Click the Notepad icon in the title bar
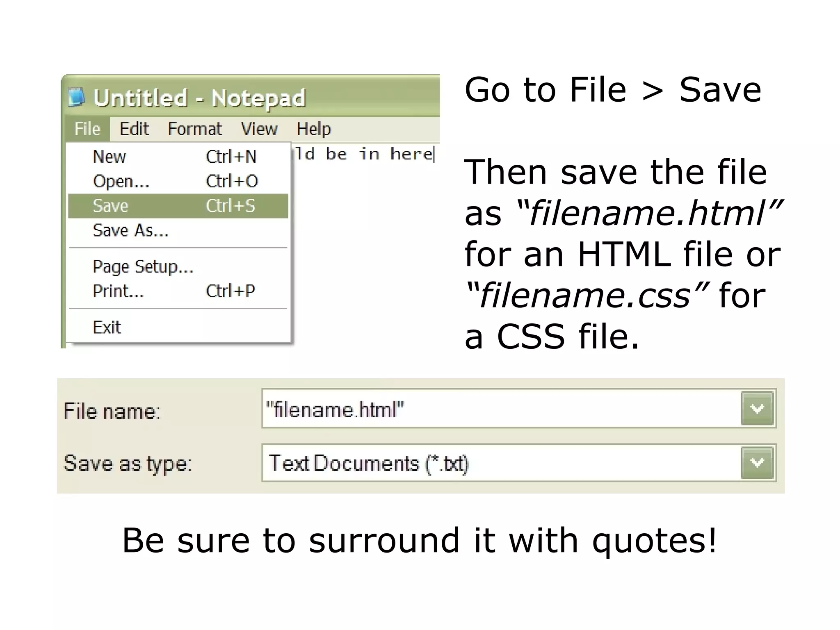Screen dimensions: 840x630 [76, 98]
